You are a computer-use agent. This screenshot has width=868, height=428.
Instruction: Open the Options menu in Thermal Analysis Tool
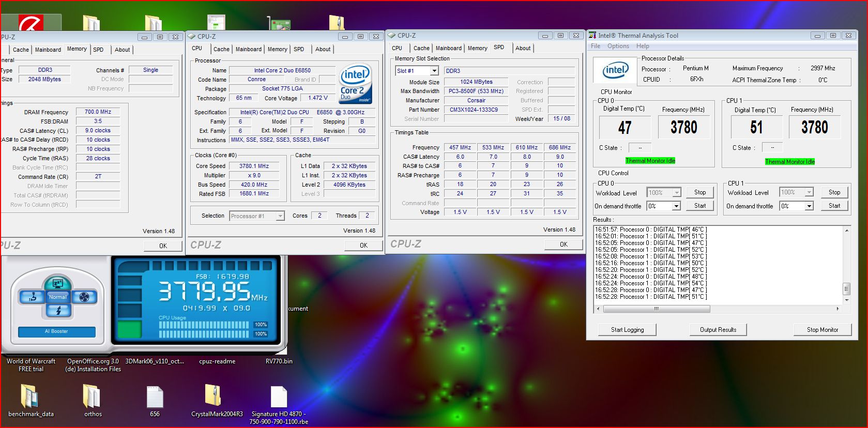618,46
